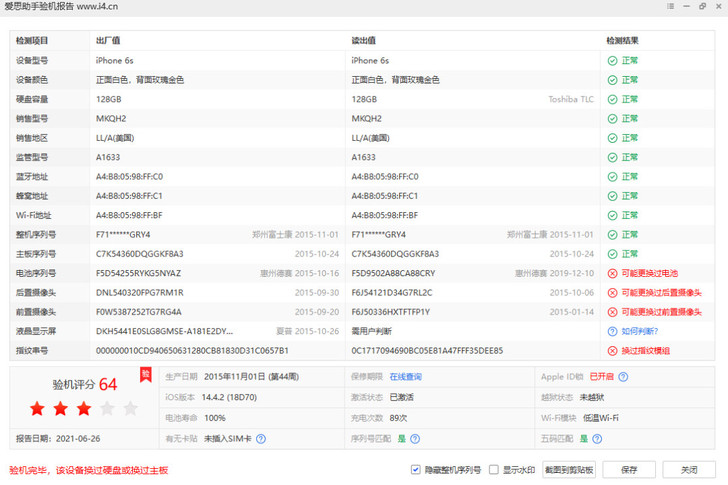Viewport: 728px width, 485px height.
Task: Select the factory Wi-Fi address A4:B8:05:98:FF:BF
Action: (x=129, y=215)
